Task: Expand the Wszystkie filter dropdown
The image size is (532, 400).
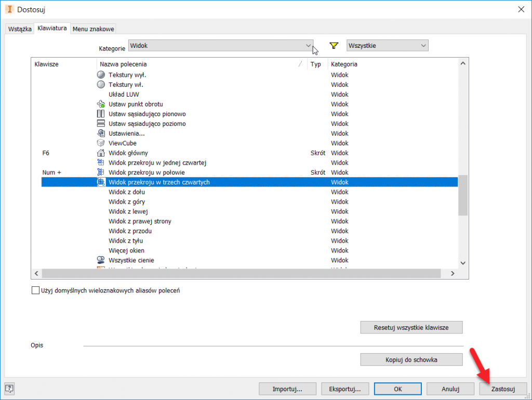Action: coord(387,46)
